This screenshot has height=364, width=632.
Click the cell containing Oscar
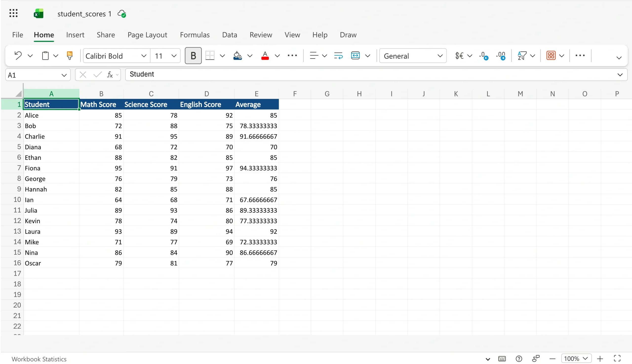click(x=51, y=263)
